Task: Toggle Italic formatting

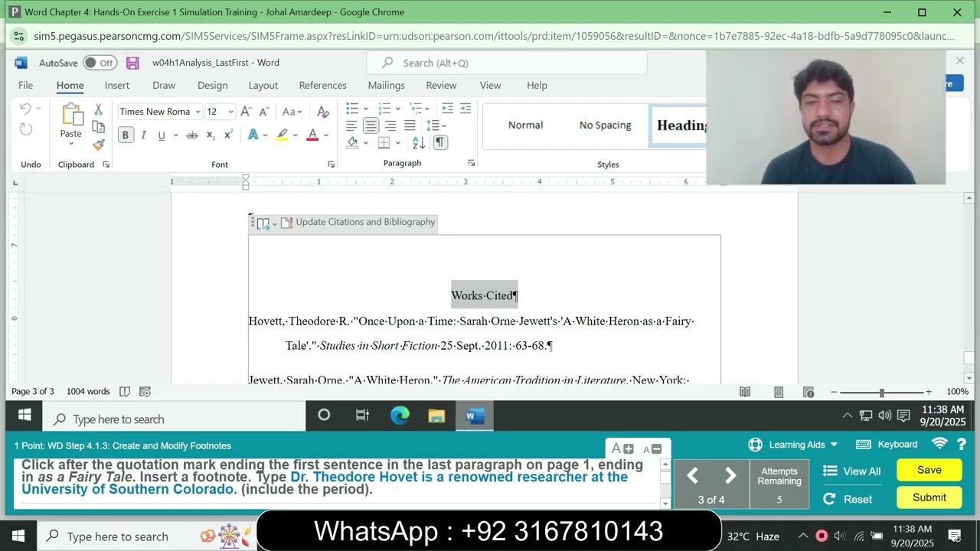Action: click(x=143, y=135)
